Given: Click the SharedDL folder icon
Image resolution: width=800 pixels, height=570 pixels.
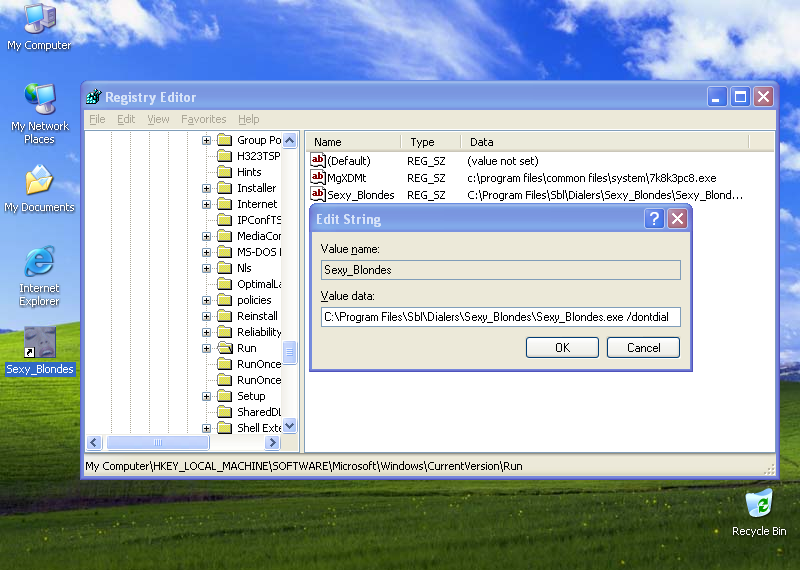Looking at the screenshot, I should 224,412.
